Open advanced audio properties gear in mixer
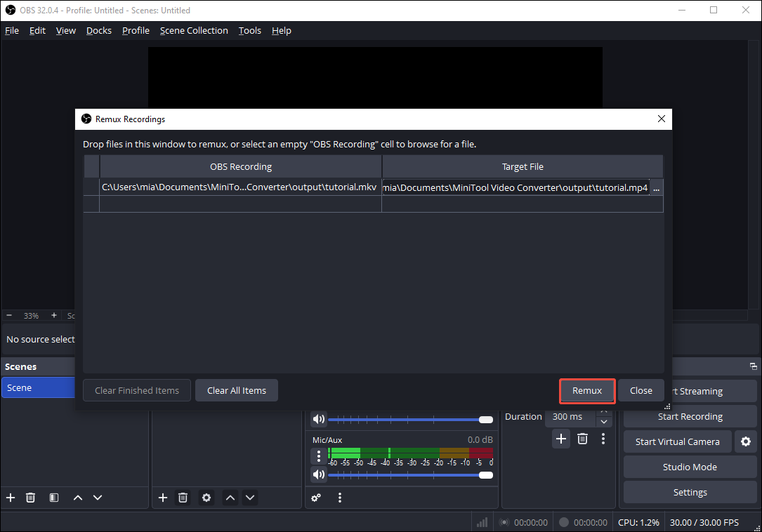This screenshot has width=762, height=532. click(316, 498)
